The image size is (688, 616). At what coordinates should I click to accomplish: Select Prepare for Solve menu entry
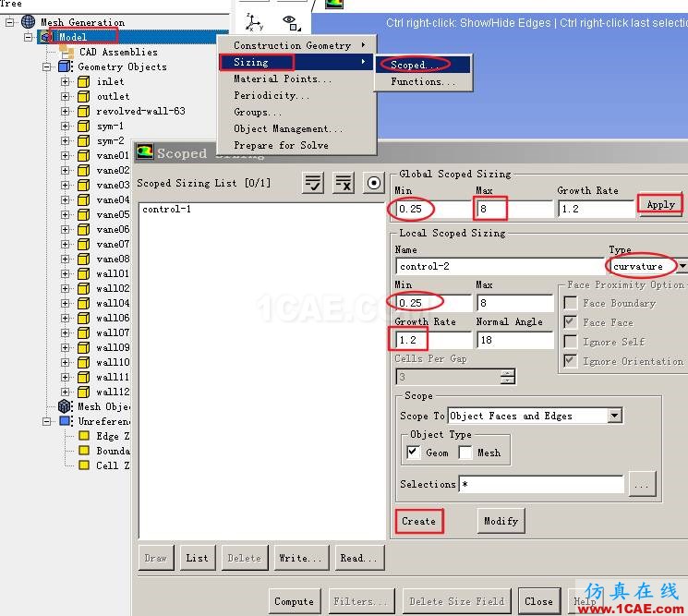click(x=297, y=145)
